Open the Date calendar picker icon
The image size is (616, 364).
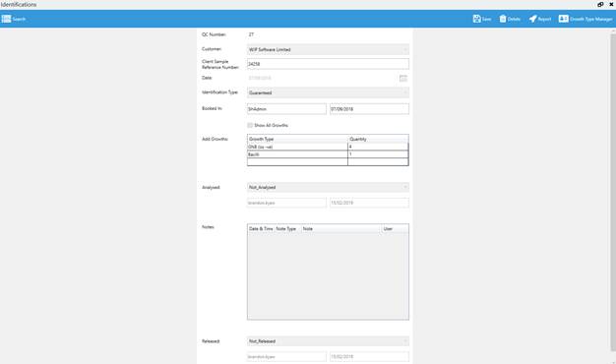pos(403,78)
